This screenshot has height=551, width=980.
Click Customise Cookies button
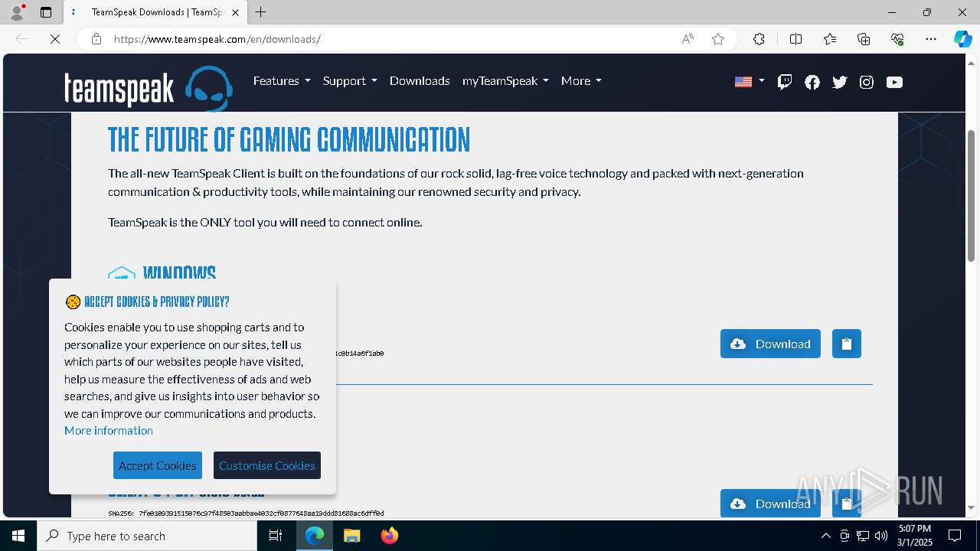(x=267, y=465)
